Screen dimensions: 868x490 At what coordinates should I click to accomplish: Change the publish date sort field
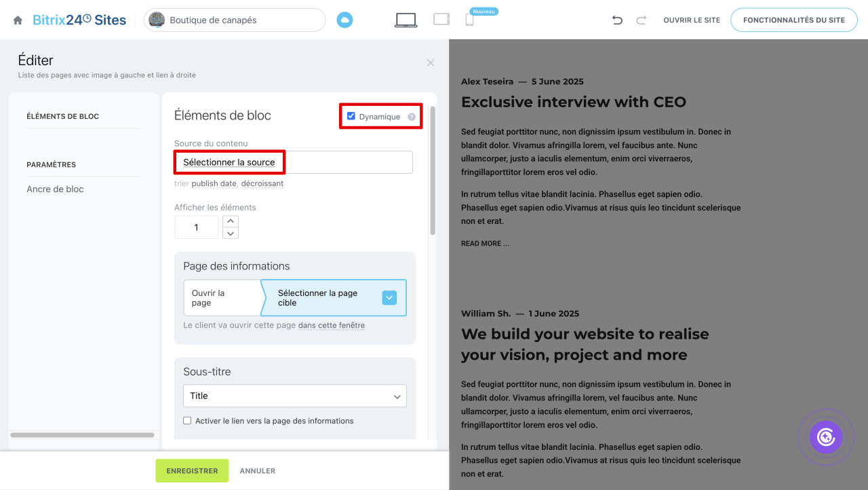[214, 183]
